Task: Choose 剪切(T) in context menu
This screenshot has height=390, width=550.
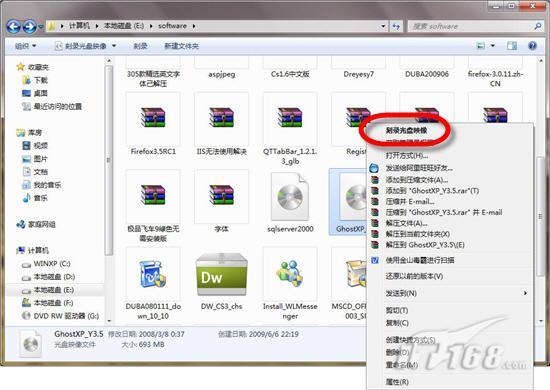Action: pyautogui.click(x=450, y=311)
